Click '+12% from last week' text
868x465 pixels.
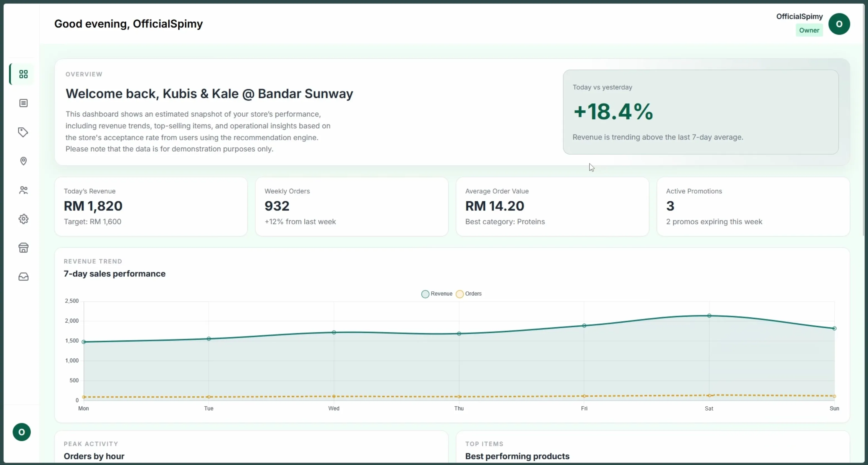coord(300,222)
